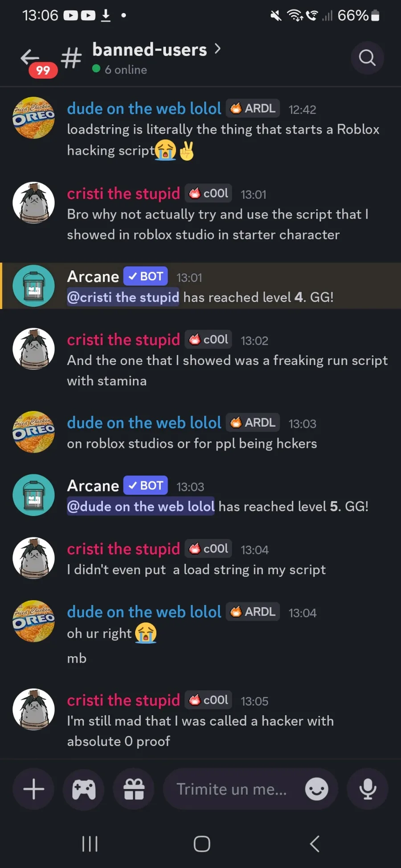401x868 pixels.
Task: Open the plus attachment button
Action: [33, 789]
